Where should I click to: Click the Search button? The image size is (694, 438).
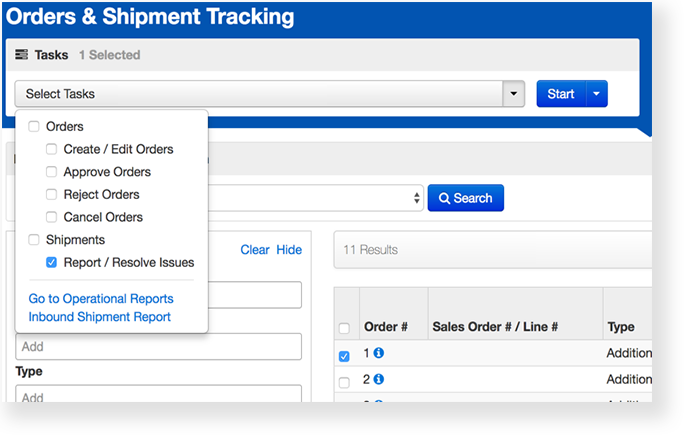coord(465,198)
